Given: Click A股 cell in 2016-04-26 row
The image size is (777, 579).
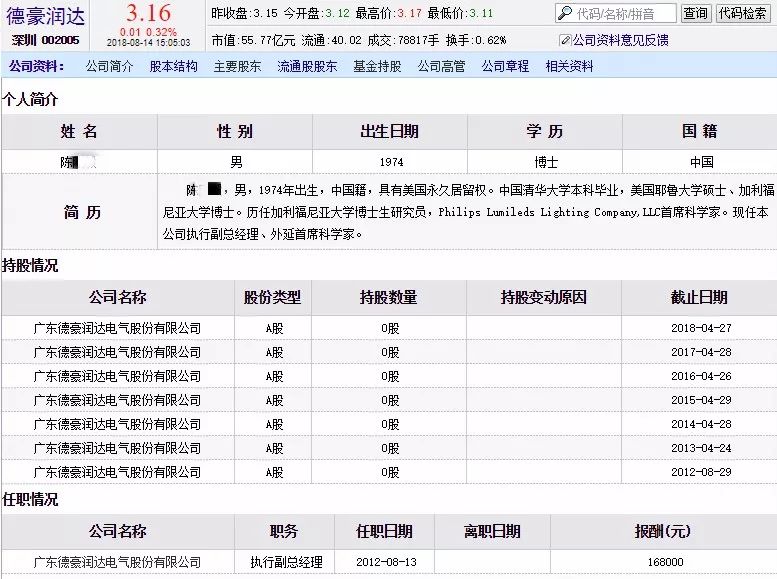Looking at the screenshot, I should 274,376.
